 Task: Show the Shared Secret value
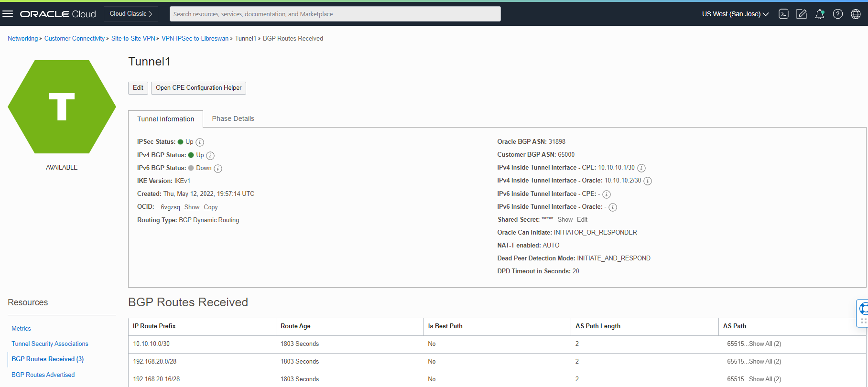pos(564,220)
